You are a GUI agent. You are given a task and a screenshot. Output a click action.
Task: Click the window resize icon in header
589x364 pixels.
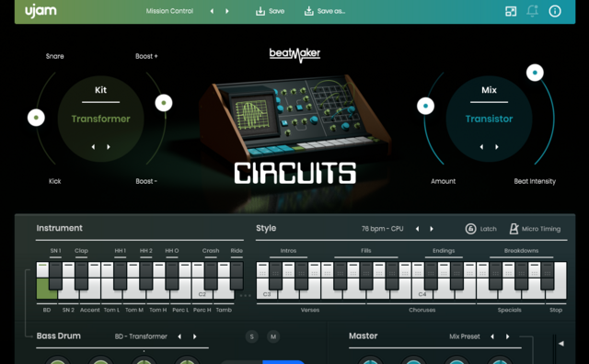[511, 11]
